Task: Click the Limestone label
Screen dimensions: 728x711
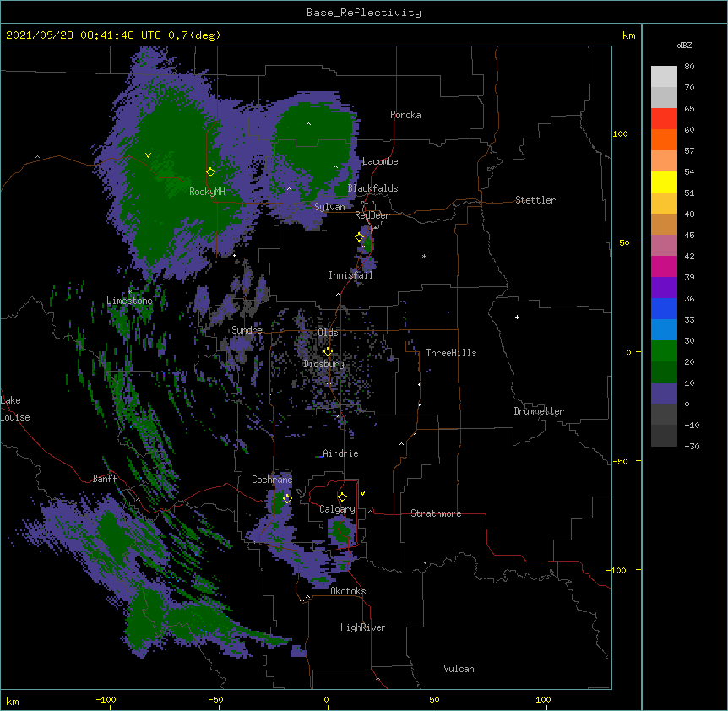Action: point(129,301)
